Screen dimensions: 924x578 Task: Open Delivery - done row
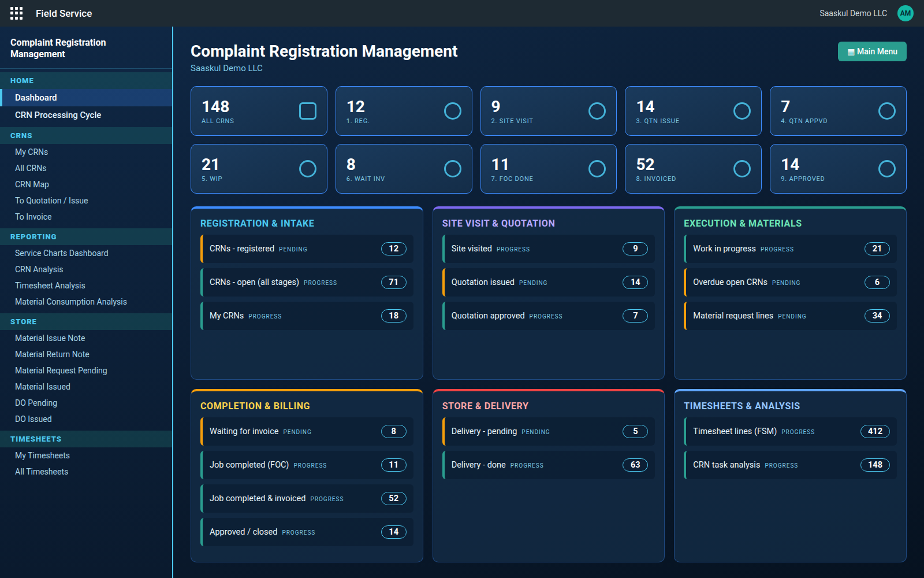pos(549,465)
